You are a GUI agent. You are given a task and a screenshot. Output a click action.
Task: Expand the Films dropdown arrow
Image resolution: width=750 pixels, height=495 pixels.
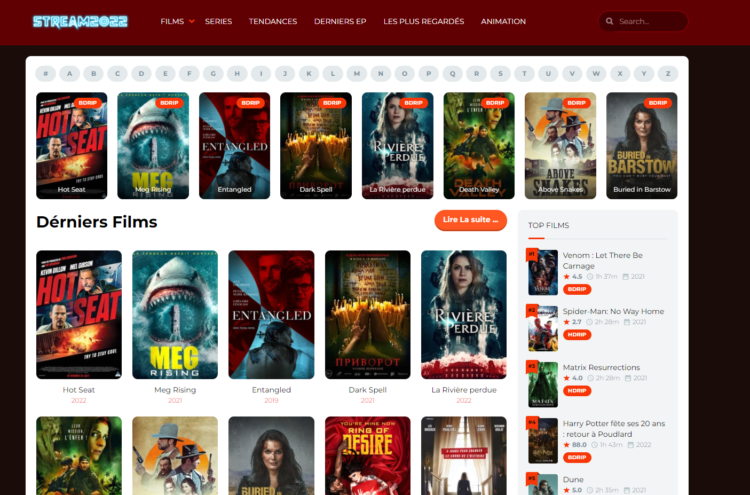(x=192, y=22)
